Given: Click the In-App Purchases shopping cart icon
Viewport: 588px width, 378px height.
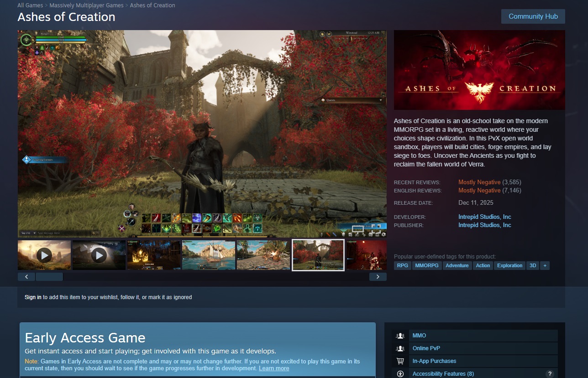Looking at the screenshot, I should coord(401,361).
